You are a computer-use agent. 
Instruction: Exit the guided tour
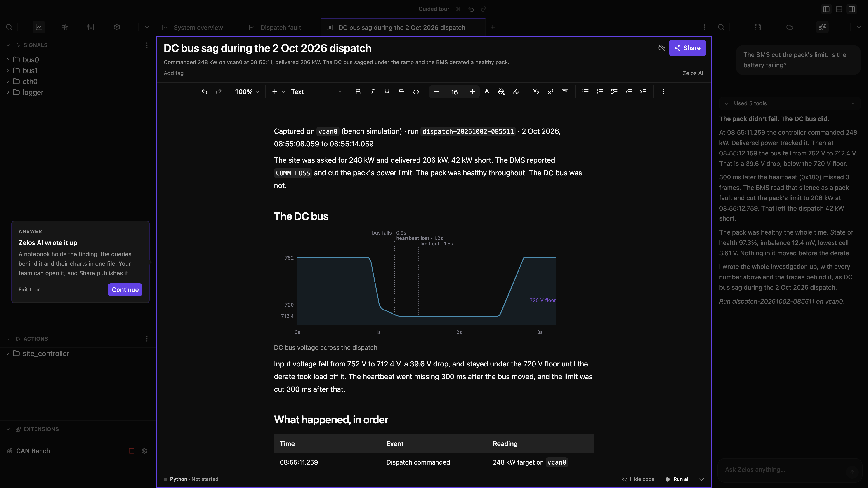pos(29,290)
